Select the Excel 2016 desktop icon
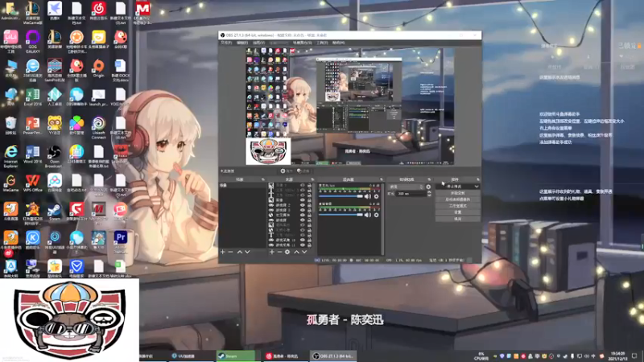 coord(32,97)
